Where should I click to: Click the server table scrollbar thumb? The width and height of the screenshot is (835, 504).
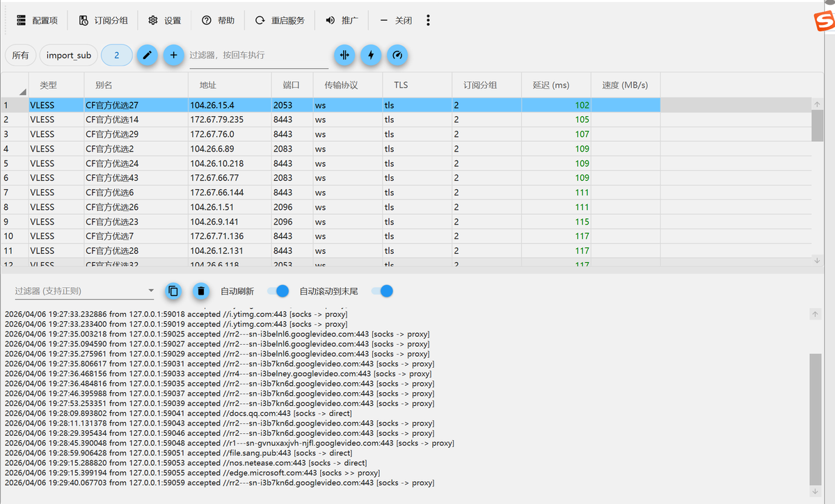click(817, 125)
